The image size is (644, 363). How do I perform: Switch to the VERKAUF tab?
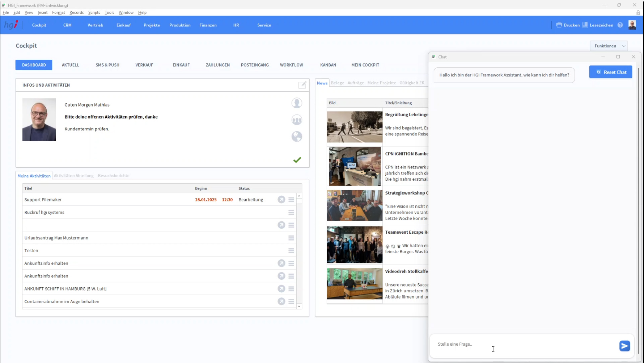(x=144, y=65)
